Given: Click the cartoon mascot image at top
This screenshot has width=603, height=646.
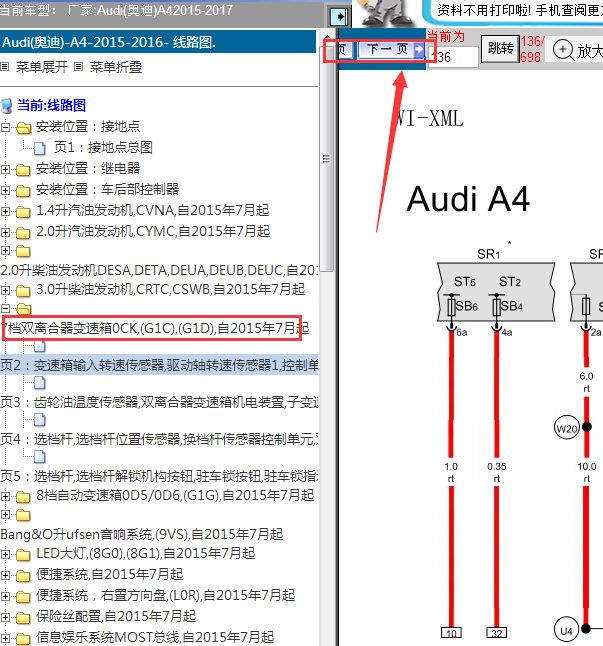Looking at the screenshot, I should tap(386, 12).
